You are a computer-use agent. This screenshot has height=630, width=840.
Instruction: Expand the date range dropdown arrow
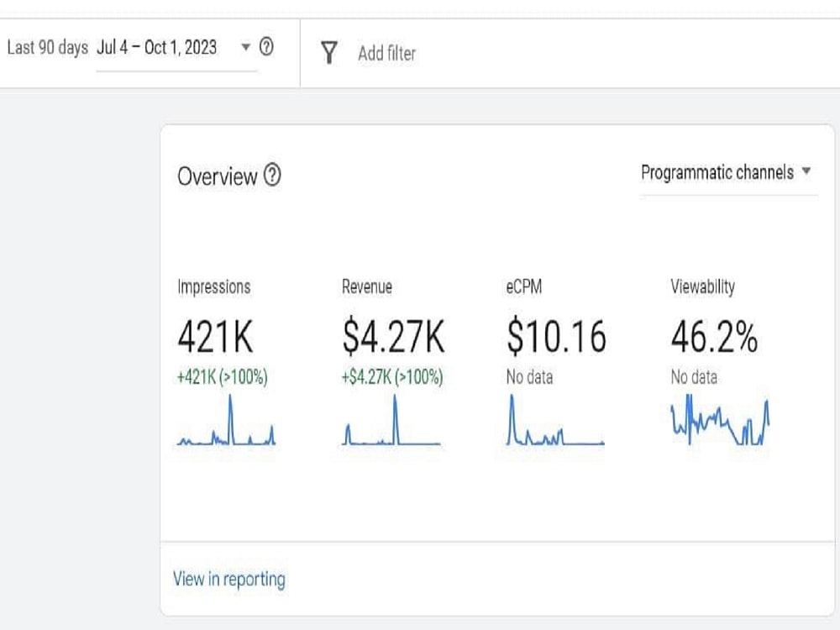tap(246, 47)
